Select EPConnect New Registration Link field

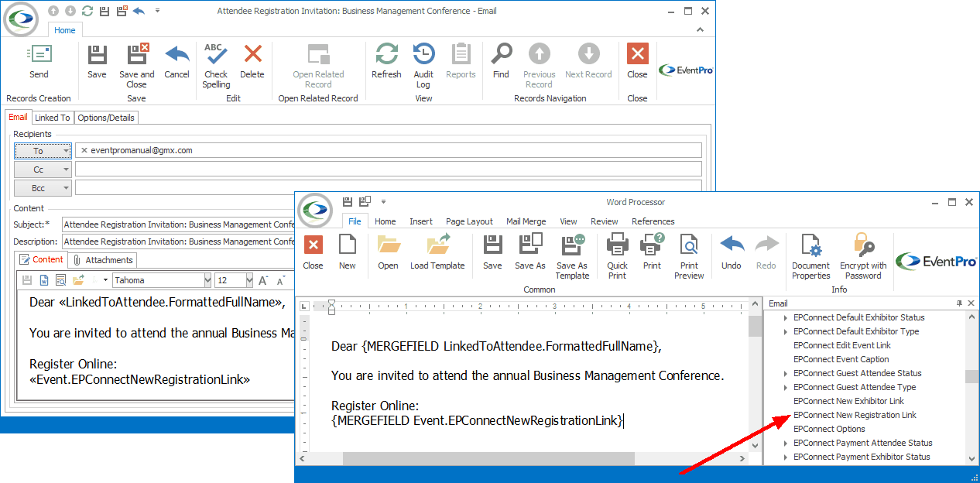(x=855, y=416)
